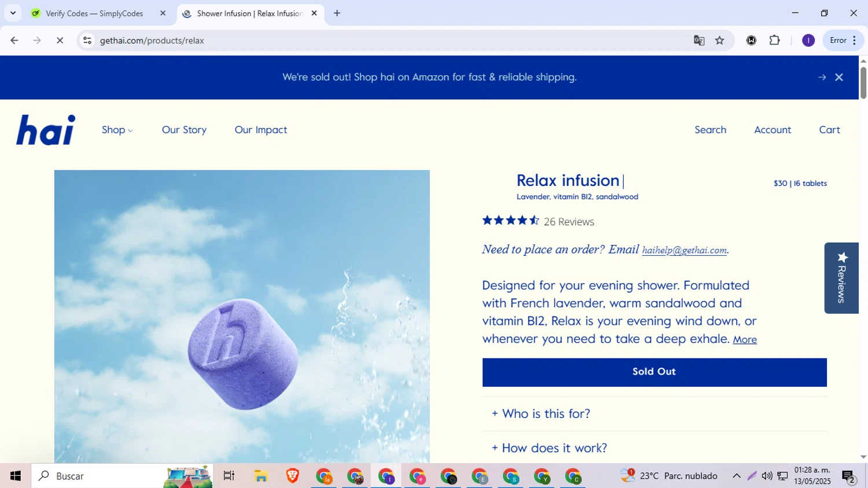This screenshot has width=868, height=488.
Task: Open the Windows Start menu
Action: (16, 476)
